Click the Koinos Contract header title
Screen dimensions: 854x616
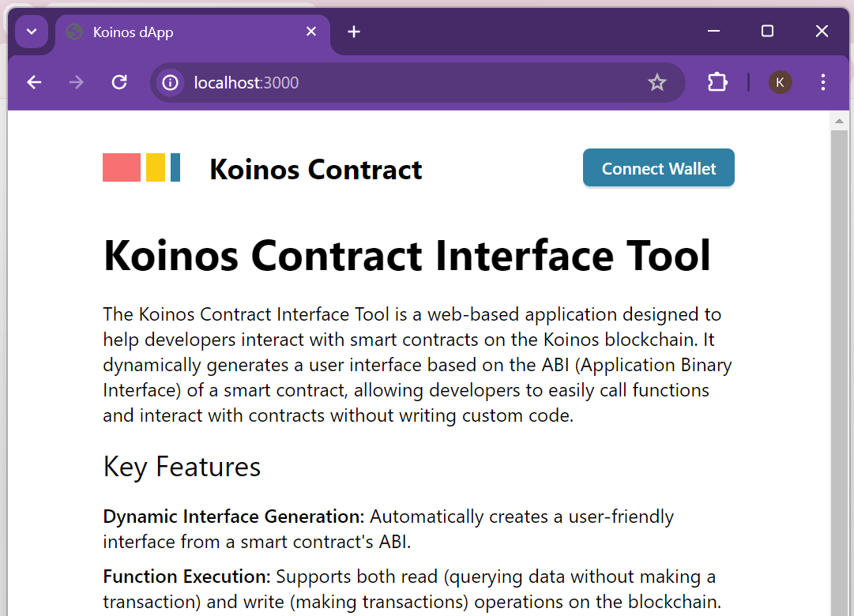point(316,169)
